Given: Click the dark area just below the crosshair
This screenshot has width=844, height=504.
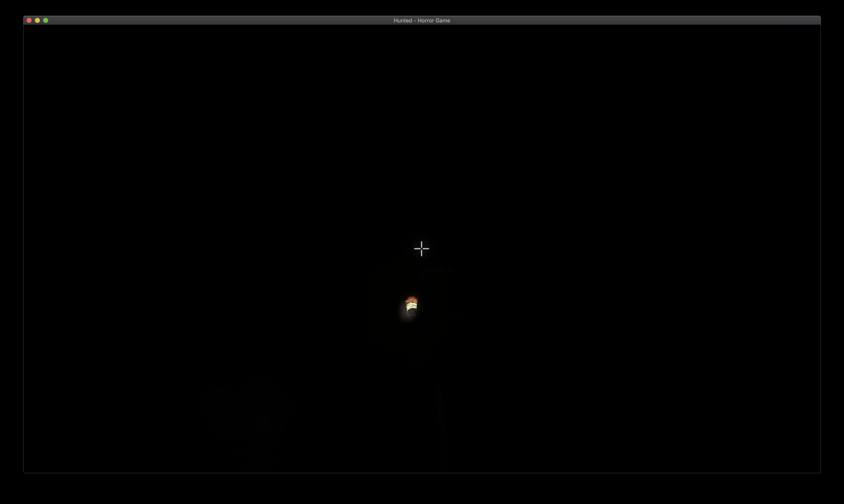Looking at the screenshot, I should click(421, 268).
